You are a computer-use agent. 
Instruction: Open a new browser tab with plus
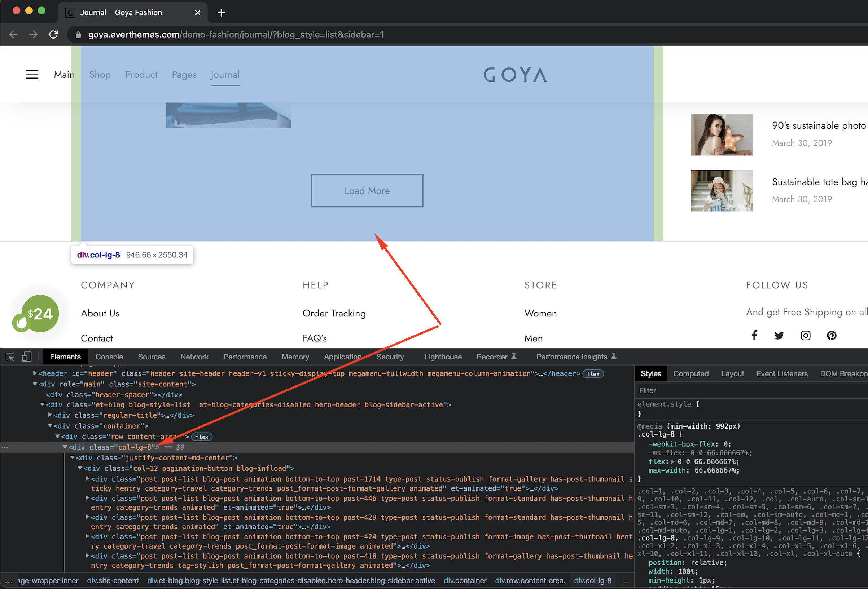[x=221, y=13]
